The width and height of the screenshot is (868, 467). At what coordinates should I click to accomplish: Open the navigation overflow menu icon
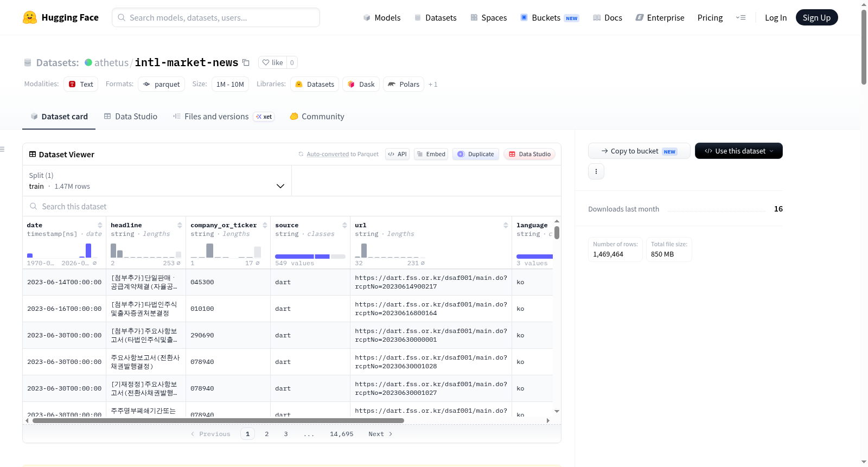click(x=741, y=17)
